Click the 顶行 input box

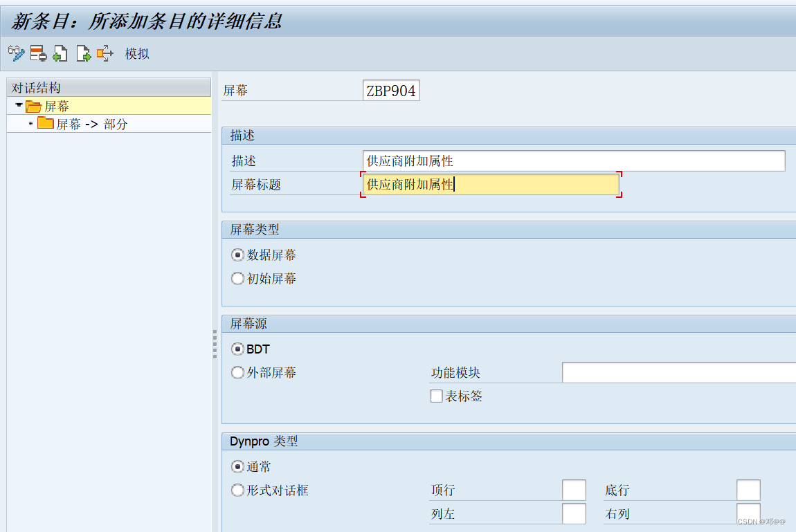[x=574, y=490]
